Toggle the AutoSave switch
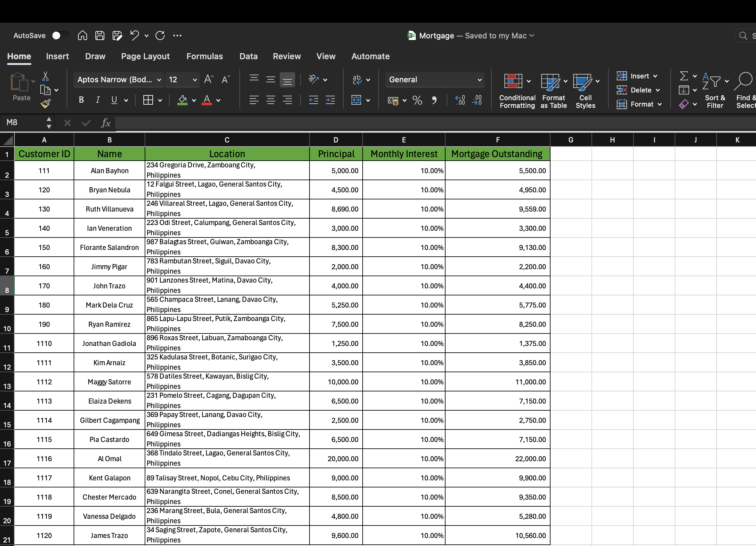The width and height of the screenshot is (756, 546). [x=60, y=35]
